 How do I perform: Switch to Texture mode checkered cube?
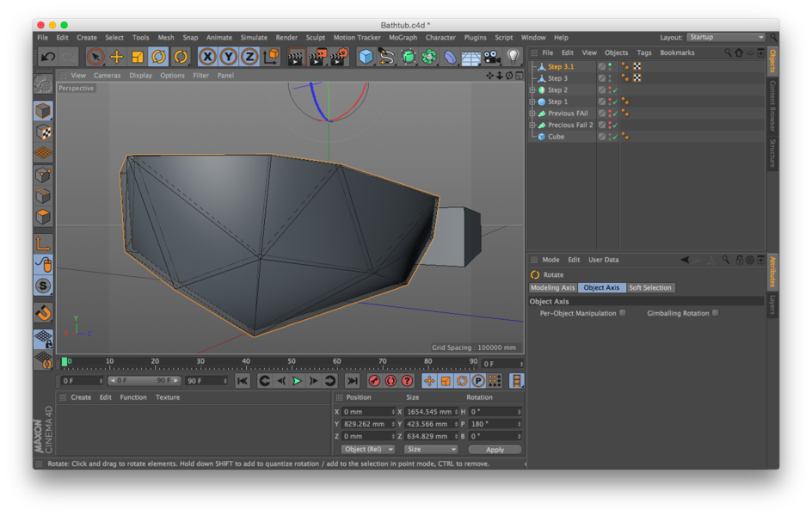pyautogui.click(x=44, y=132)
